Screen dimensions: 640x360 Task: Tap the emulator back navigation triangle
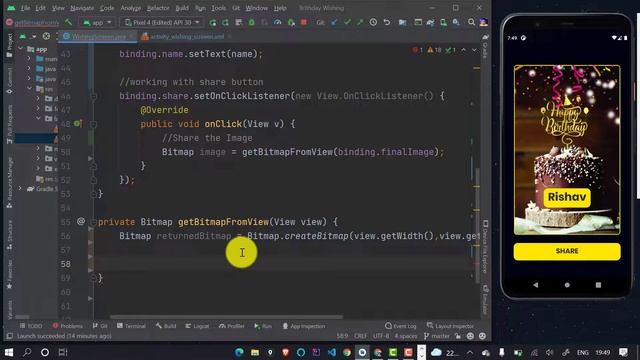coord(536,285)
